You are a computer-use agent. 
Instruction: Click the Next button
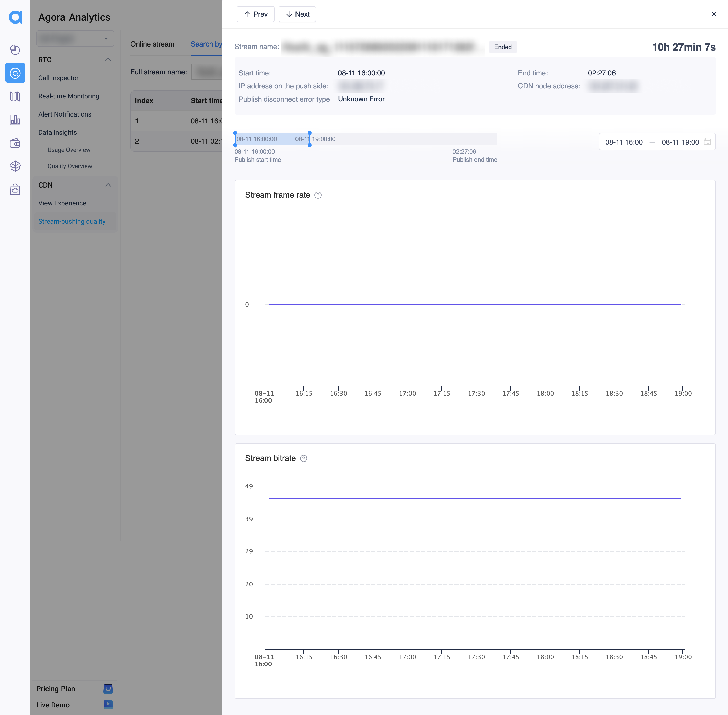297,14
